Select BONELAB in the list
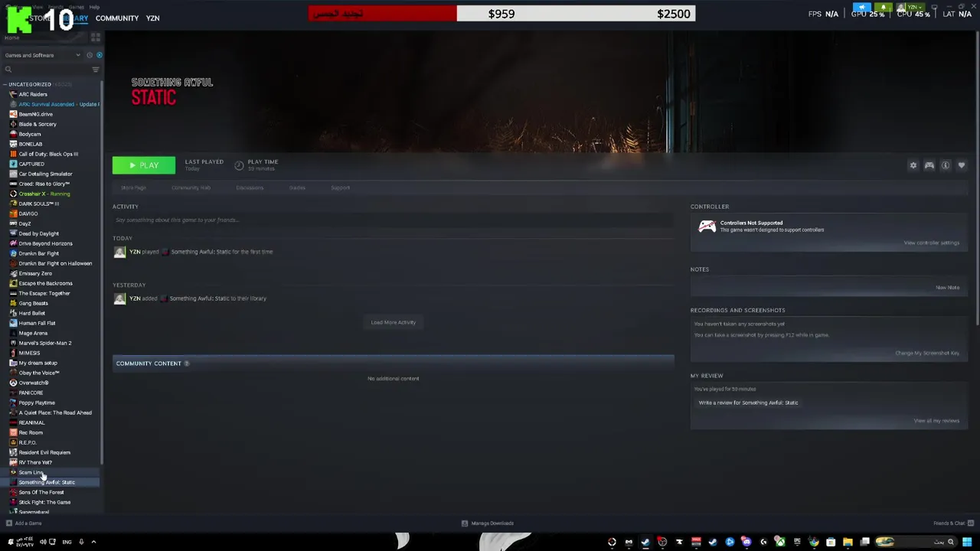The height and width of the screenshot is (551, 980). pos(31,144)
